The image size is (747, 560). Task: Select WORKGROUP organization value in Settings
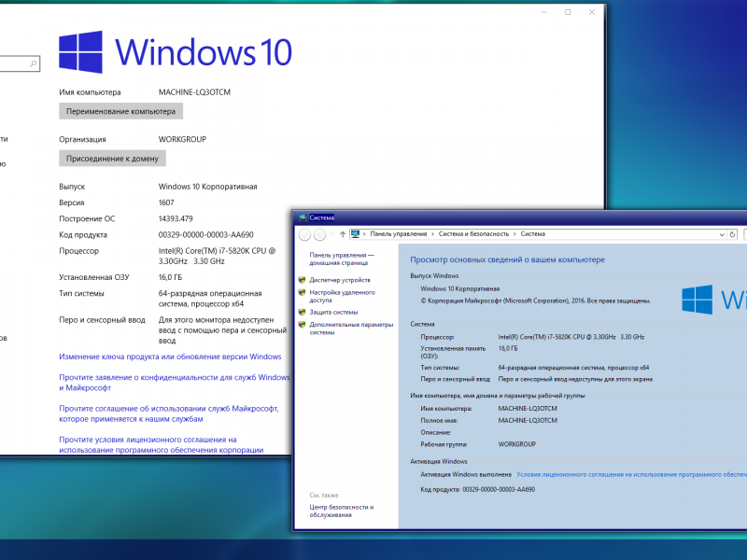pos(182,139)
